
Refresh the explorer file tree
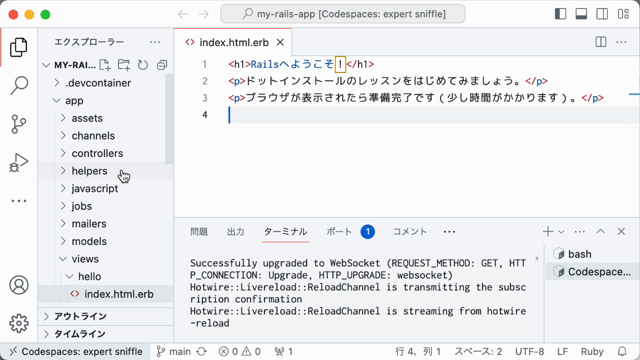click(143, 65)
